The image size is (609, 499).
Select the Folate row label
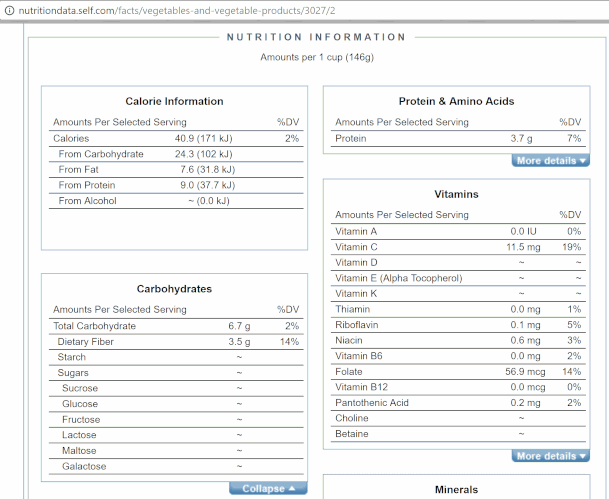(x=349, y=371)
